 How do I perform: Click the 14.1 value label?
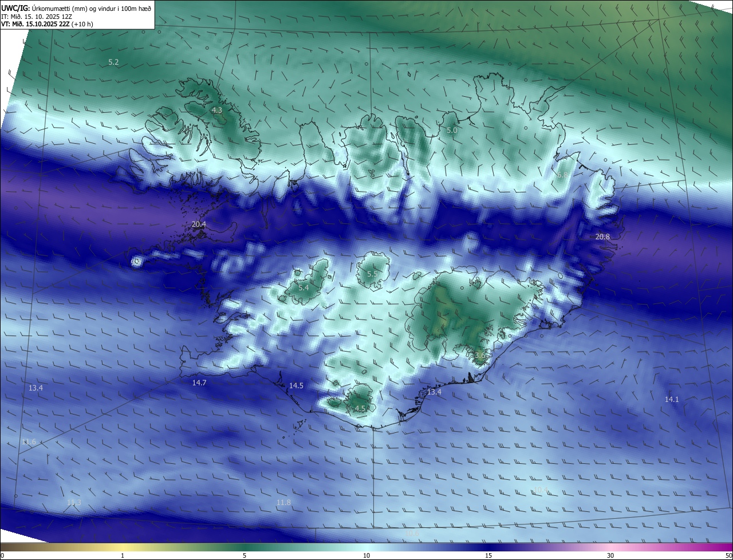[x=671, y=399]
